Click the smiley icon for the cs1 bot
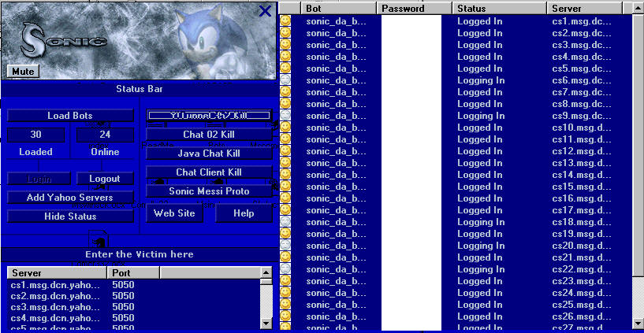 point(285,21)
